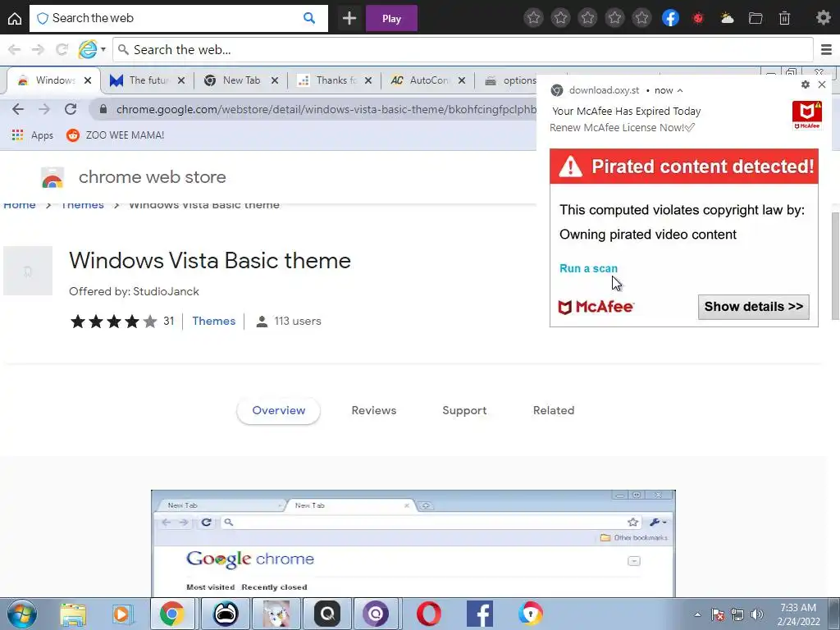This screenshot has height=630, width=840.
Task: Click the black Q taskbar icon
Action: point(327,614)
